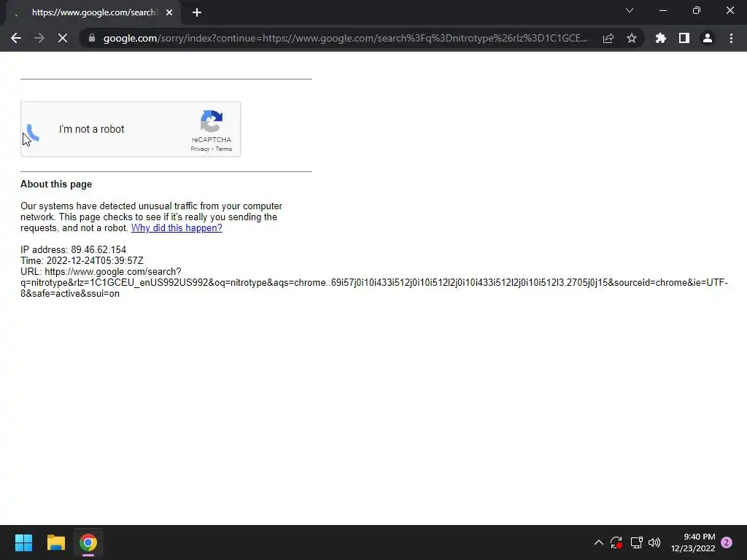Click the About this page heading

click(x=56, y=184)
